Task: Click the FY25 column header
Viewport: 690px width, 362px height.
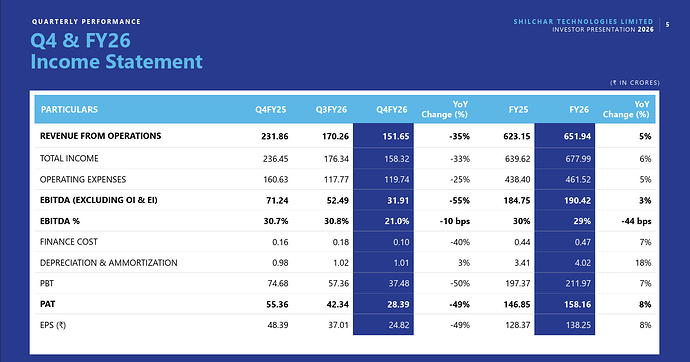Action: 518,110
